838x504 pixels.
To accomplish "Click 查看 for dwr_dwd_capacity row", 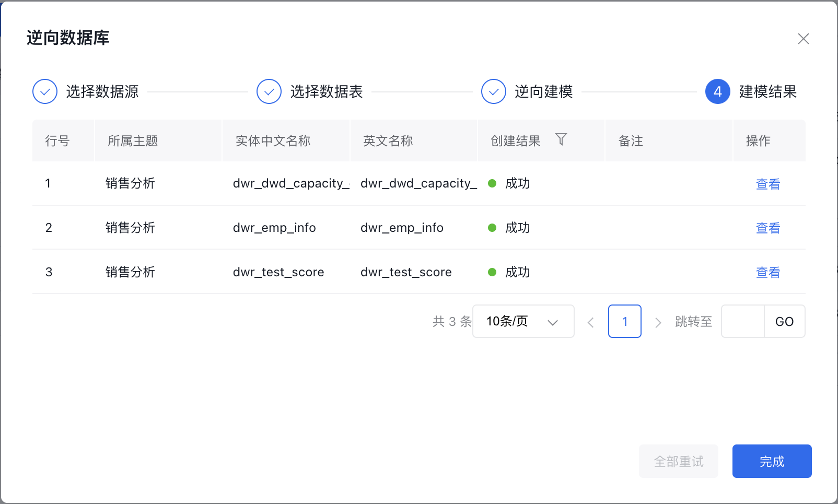I will tap(767, 184).
